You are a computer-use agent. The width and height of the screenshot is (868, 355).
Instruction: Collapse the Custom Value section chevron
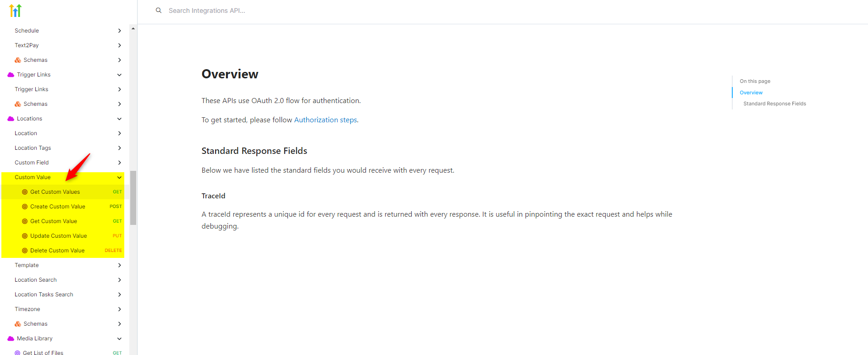click(119, 177)
